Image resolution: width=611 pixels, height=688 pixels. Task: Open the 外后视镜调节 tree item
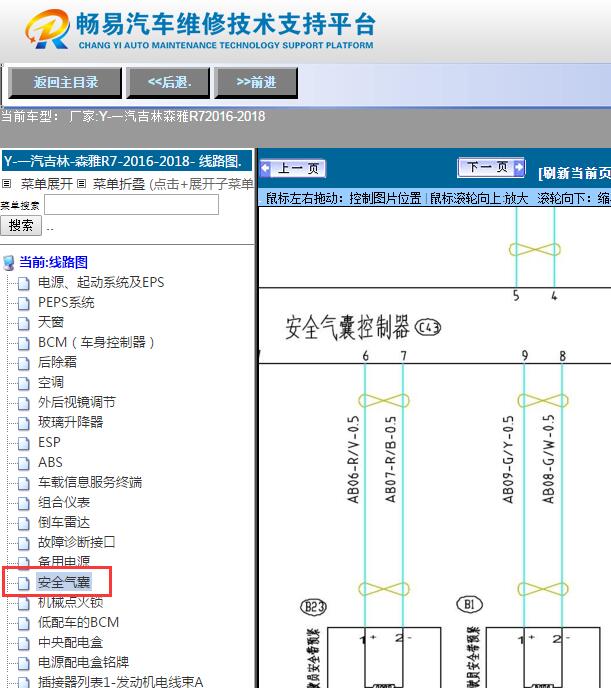click(x=77, y=402)
